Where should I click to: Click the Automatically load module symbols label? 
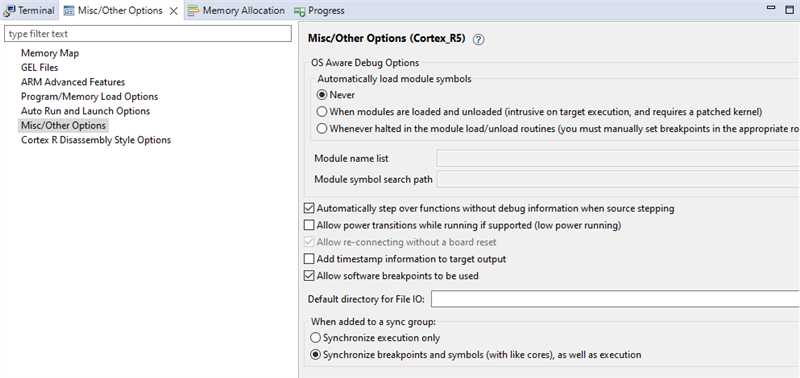394,79
